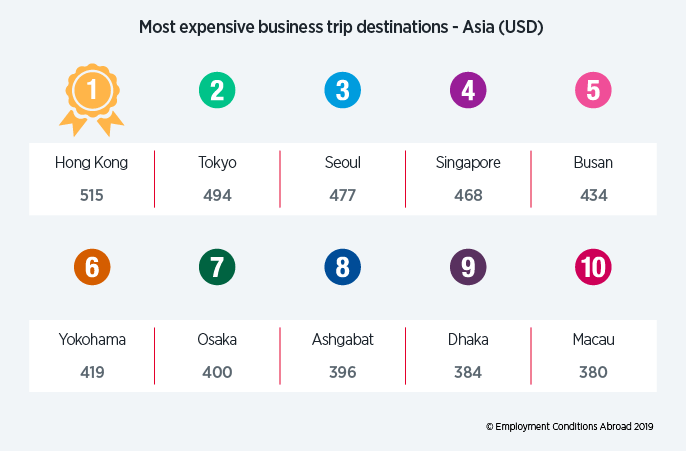686x451 pixels.
Task: Select Macau's 380 value
Action: pyautogui.click(x=593, y=372)
